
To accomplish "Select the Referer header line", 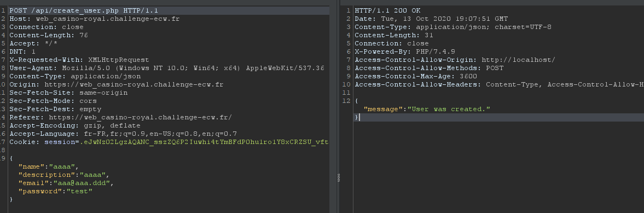I will pyautogui.click(x=121, y=118).
